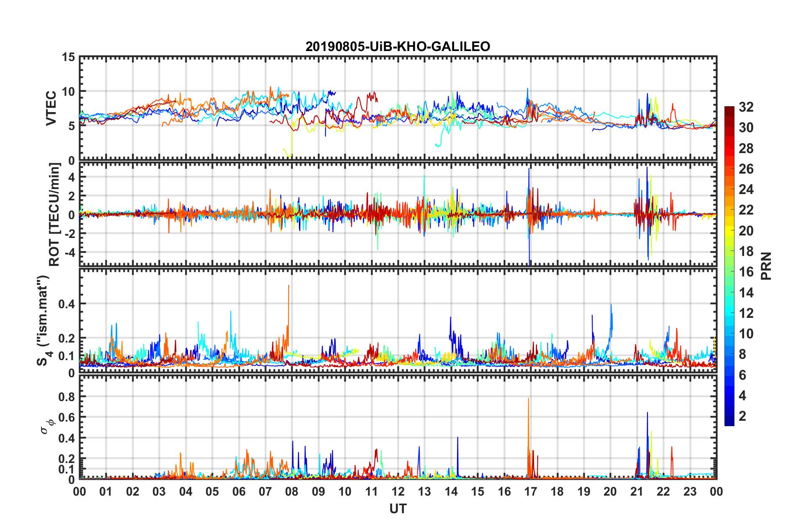
Task: Click the ROT [TECU/min] axis label
Action: pyautogui.click(x=54, y=215)
